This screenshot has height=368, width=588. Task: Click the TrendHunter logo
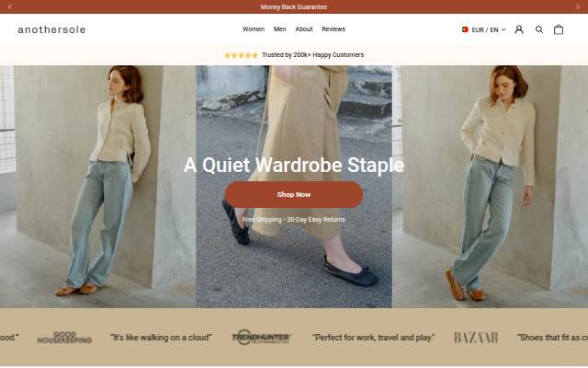[261, 338]
